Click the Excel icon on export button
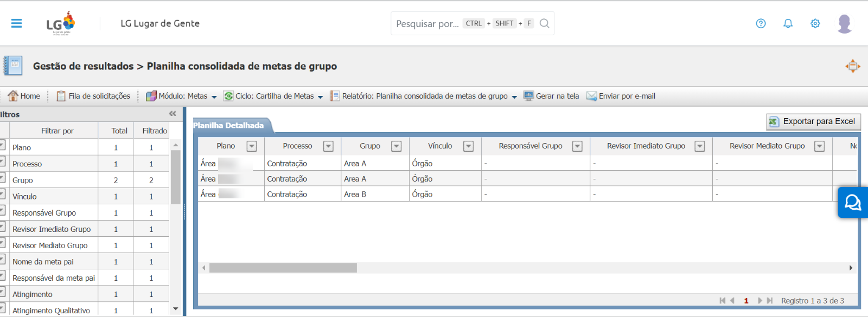The height and width of the screenshot is (317, 868). click(x=774, y=122)
